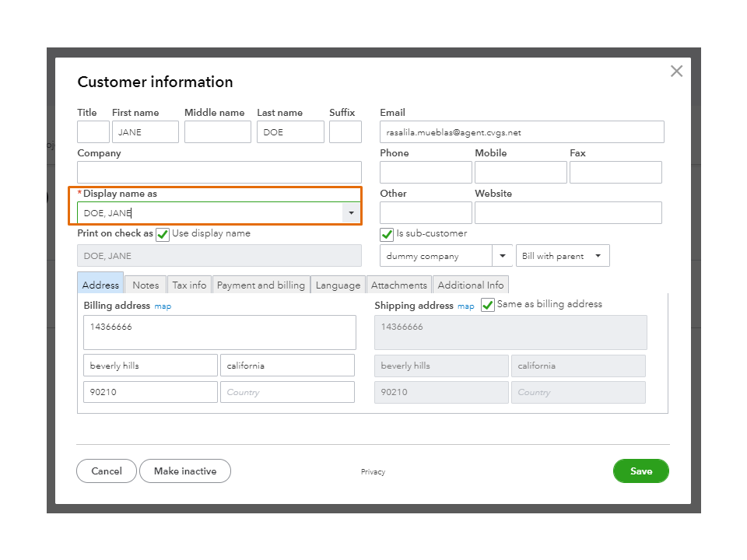The height and width of the screenshot is (560, 747).
Task: Click the Last name field containing DOE
Action: 290,132
